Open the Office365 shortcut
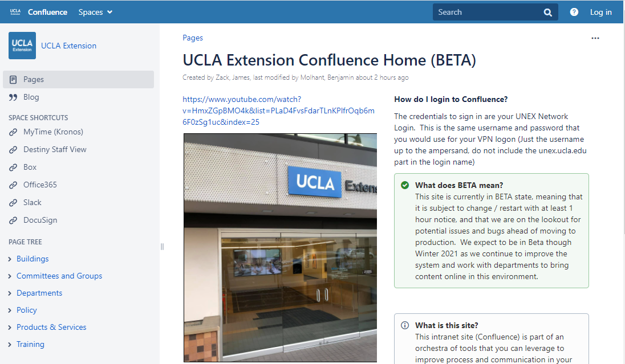Screen dimensions: 625x364 click(x=40, y=185)
